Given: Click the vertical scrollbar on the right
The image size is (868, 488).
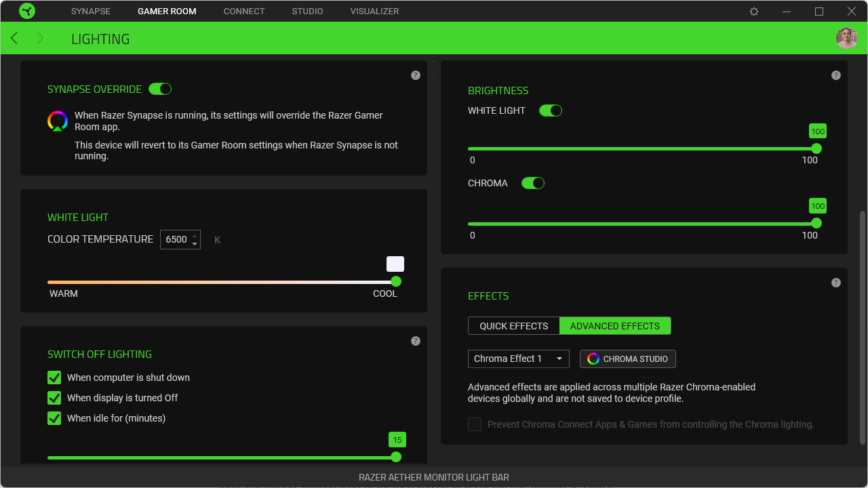Looking at the screenshot, I should 863,327.
